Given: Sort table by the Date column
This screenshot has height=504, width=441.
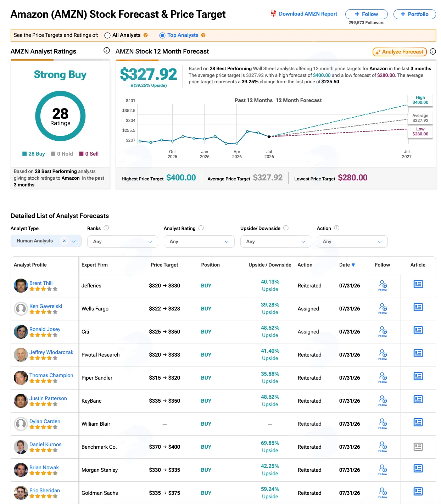Looking at the screenshot, I should 347,265.
